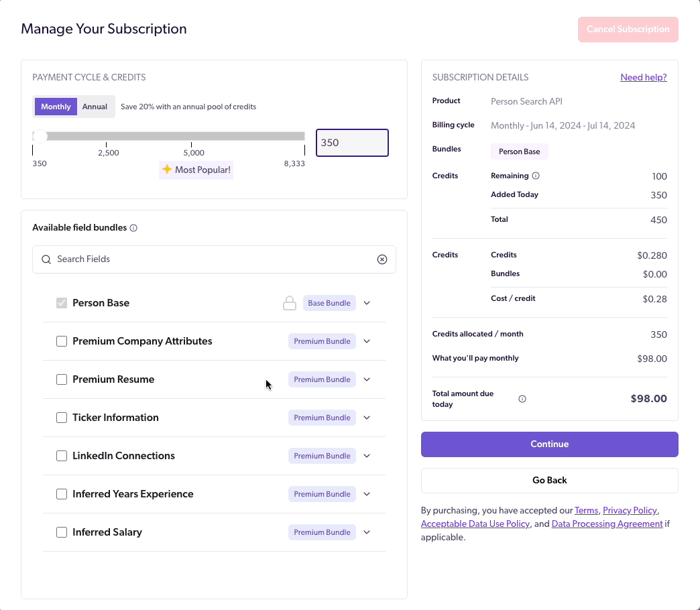Select the Monthly billing tab
The image size is (700, 610).
(56, 106)
